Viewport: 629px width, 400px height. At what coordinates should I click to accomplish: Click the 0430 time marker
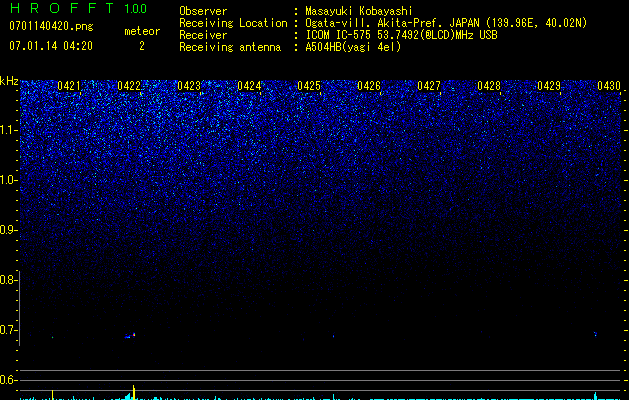[x=609, y=86]
